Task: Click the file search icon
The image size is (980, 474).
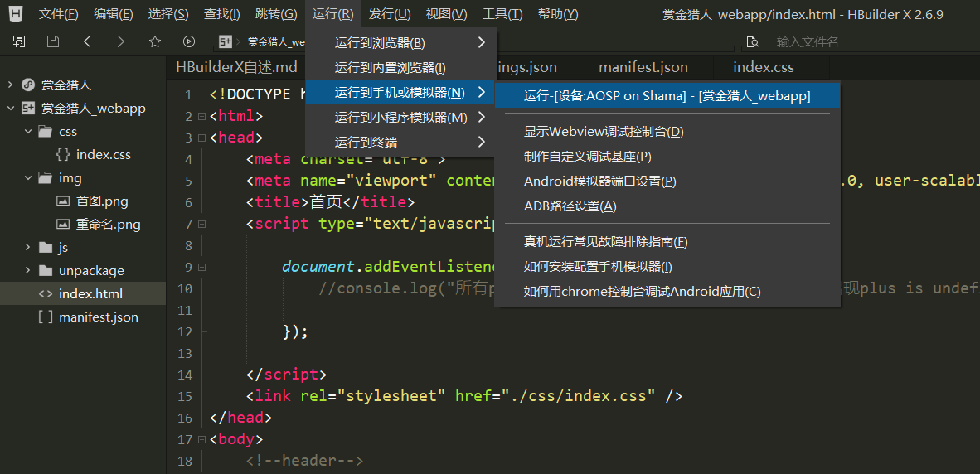Action: (x=753, y=42)
